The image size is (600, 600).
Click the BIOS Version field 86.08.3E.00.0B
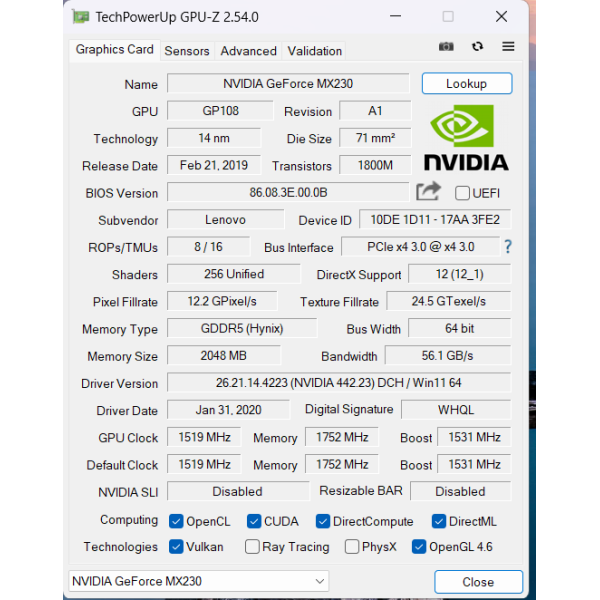tap(288, 192)
